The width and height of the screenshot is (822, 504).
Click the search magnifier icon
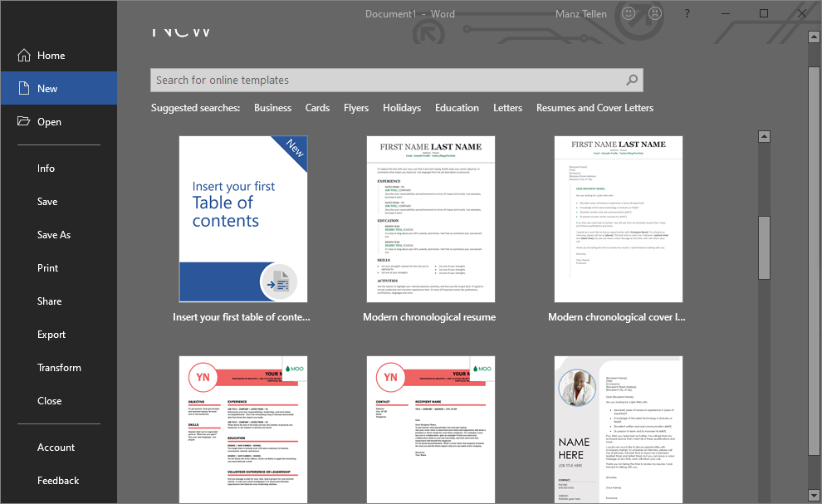pos(633,80)
